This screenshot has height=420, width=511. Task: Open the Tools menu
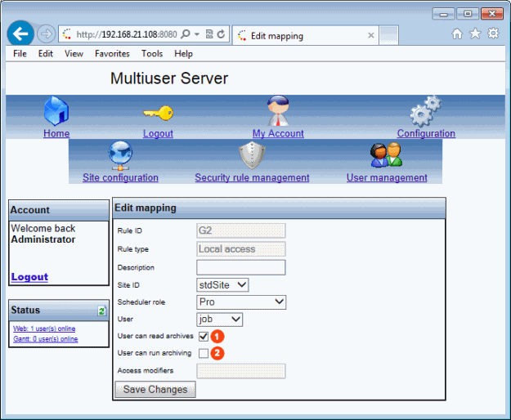(152, 54)
